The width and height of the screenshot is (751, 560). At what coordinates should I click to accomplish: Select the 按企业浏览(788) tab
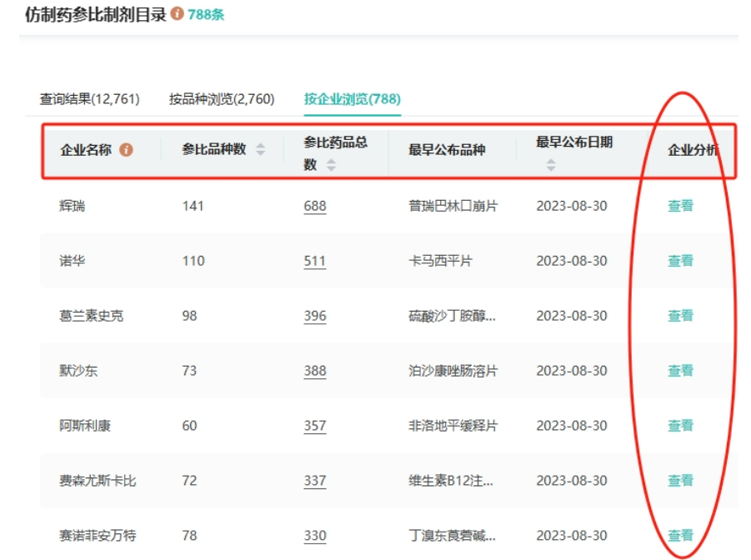pyautogui.click(x=352, y=99)
